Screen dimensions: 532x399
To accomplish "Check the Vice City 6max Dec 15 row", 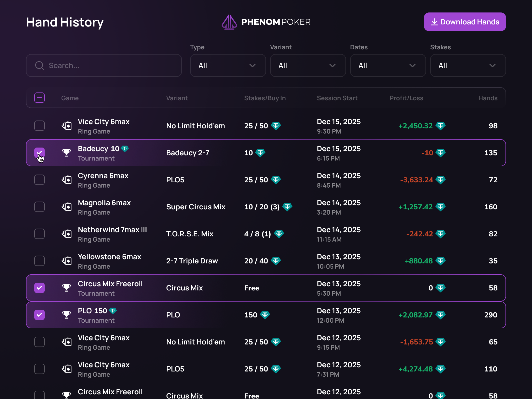I will (x=39, y=126).
